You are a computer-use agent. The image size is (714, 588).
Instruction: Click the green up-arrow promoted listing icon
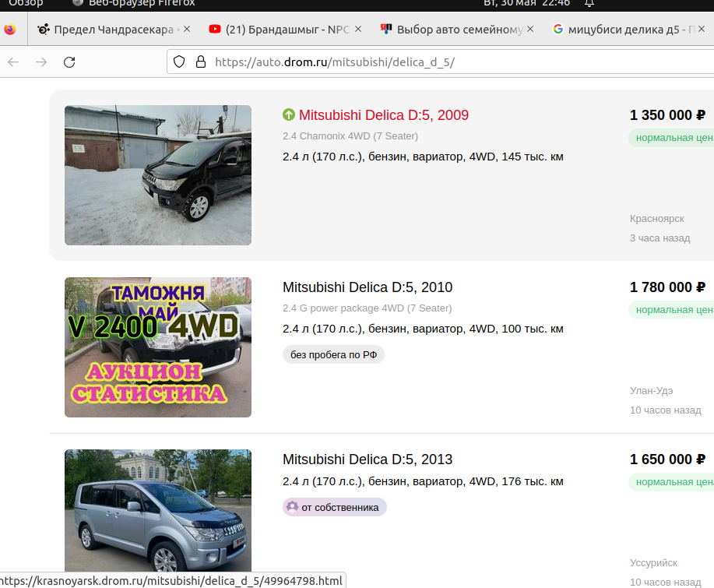pyautogui.click(x=289, y=114)
